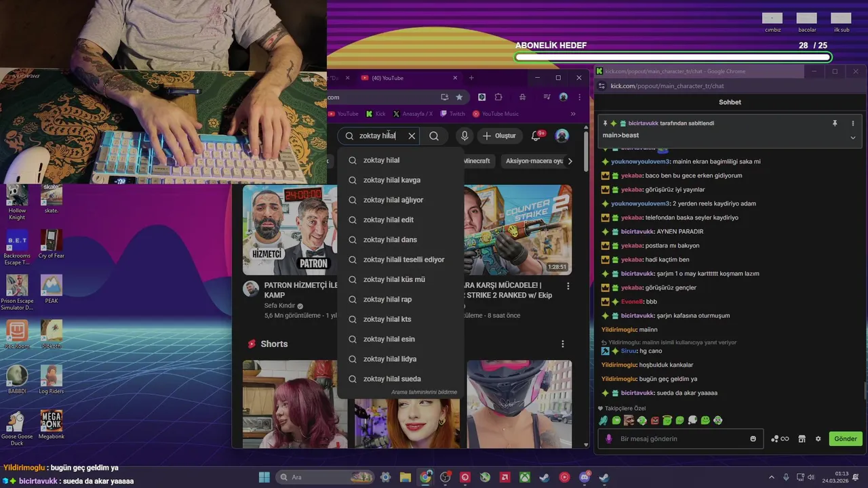Open Anasayfa / X bookmark
The width and height of the screenshot is (868, 488).
[412, 114]
